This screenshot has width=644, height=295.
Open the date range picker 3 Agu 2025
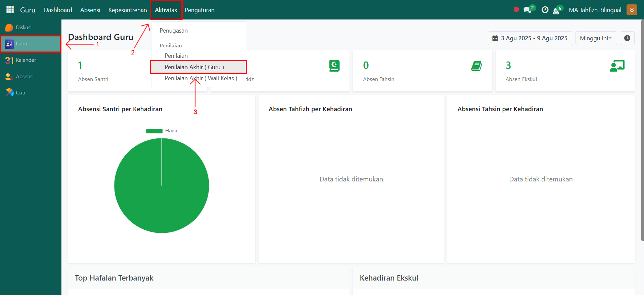tap(530, 38)
